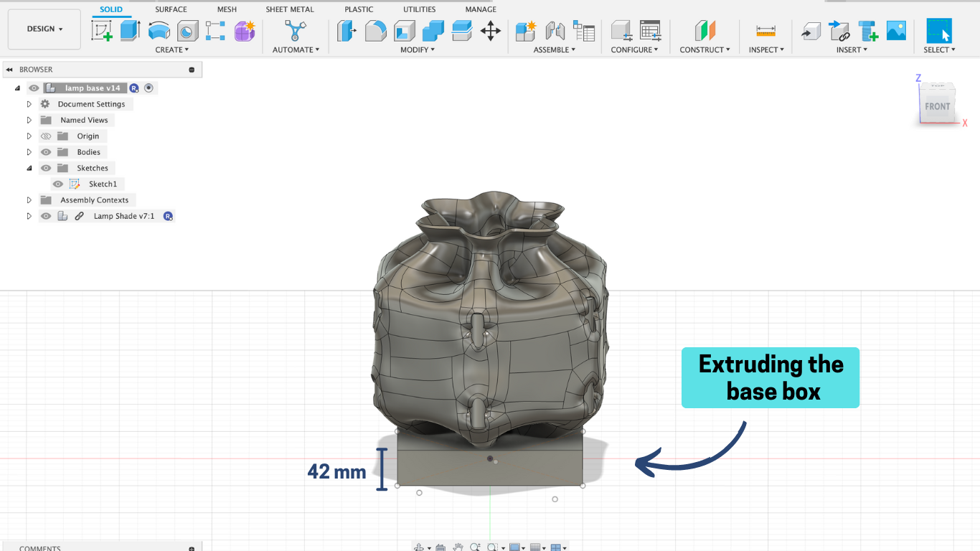Viewport: 980px width, 551px height.
Task: Hide the Bodies folder visibility eye
Action: pos(46,152)
